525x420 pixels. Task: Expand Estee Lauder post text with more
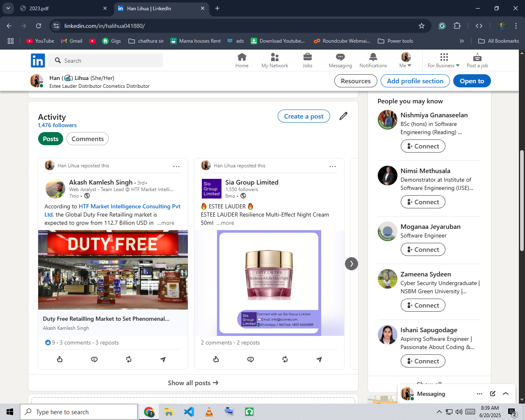[226, 223]
